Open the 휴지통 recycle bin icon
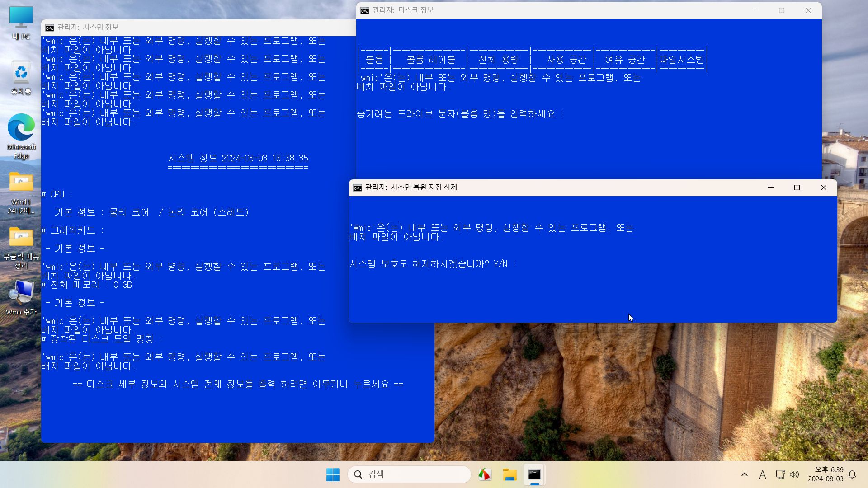868x488 pixels. click(x=21, y=78)
